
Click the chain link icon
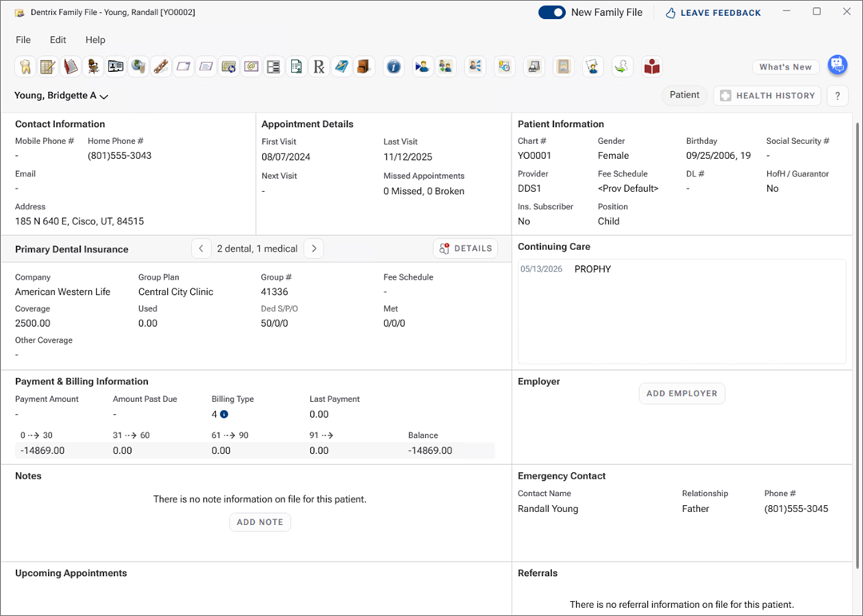161,67
